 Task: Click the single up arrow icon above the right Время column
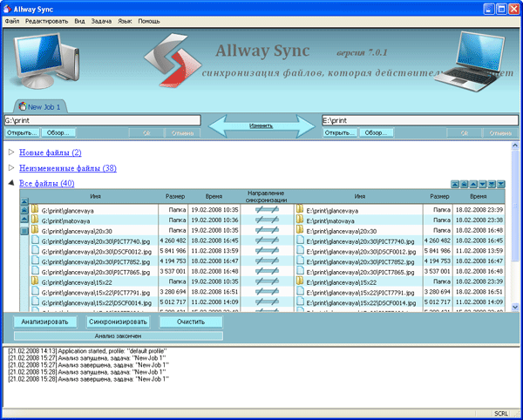point(473,185)
